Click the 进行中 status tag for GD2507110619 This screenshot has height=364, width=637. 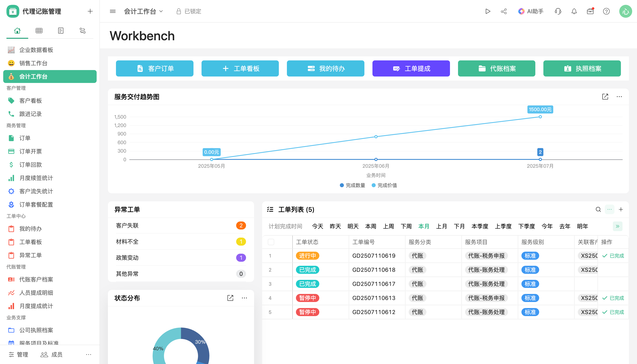point(307,256)
